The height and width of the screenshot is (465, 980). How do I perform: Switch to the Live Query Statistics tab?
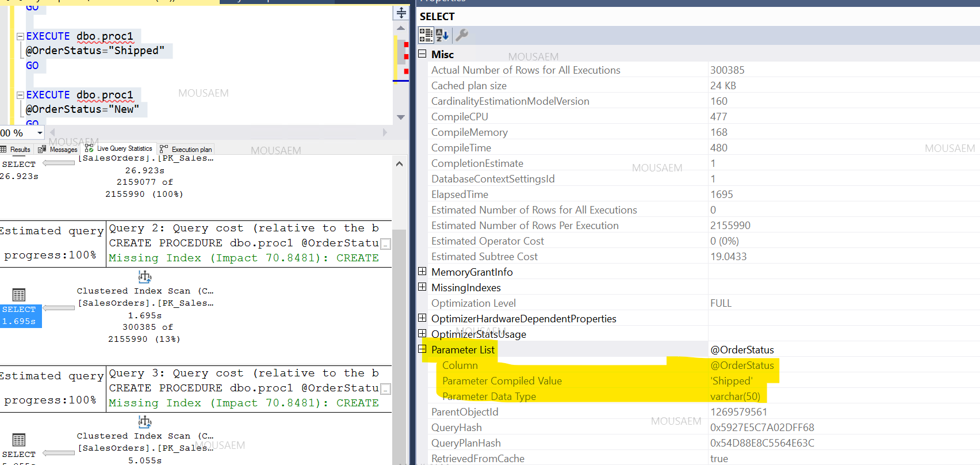(119, 149)
